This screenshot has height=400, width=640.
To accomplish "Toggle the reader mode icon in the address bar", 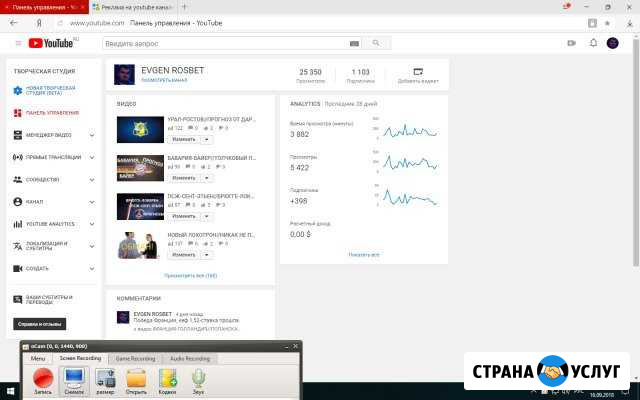I will (592, 23).
